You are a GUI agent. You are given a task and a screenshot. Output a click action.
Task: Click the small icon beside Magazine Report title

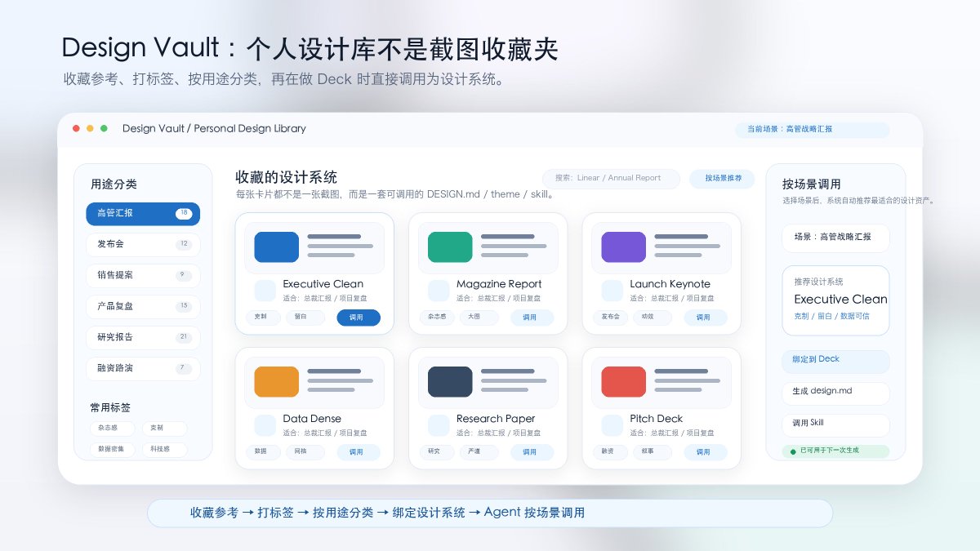point(439,291)
